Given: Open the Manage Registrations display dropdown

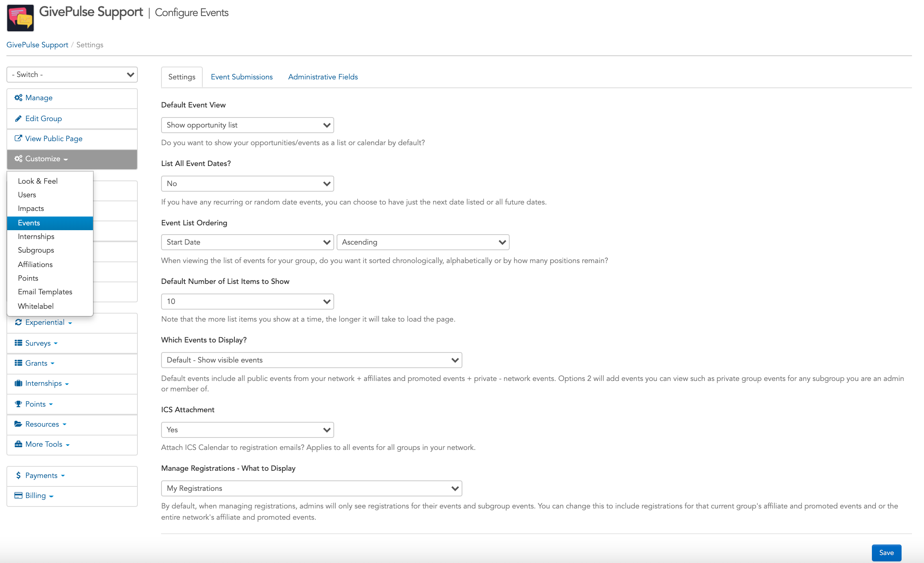Looking at the screenshot, I should (x=311, y=488).
